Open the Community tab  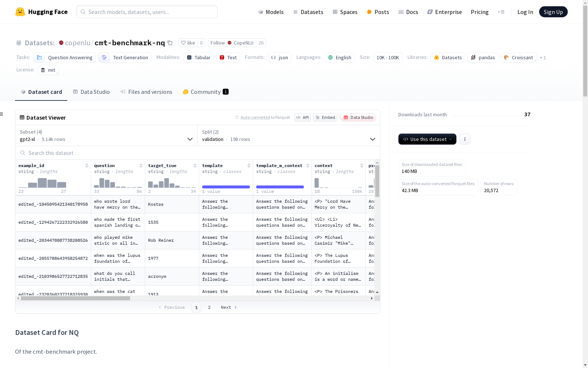coord(205,92)
